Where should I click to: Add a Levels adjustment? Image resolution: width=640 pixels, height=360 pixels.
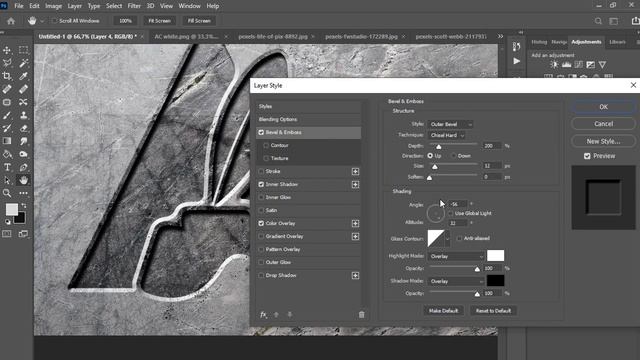(567, 64)
